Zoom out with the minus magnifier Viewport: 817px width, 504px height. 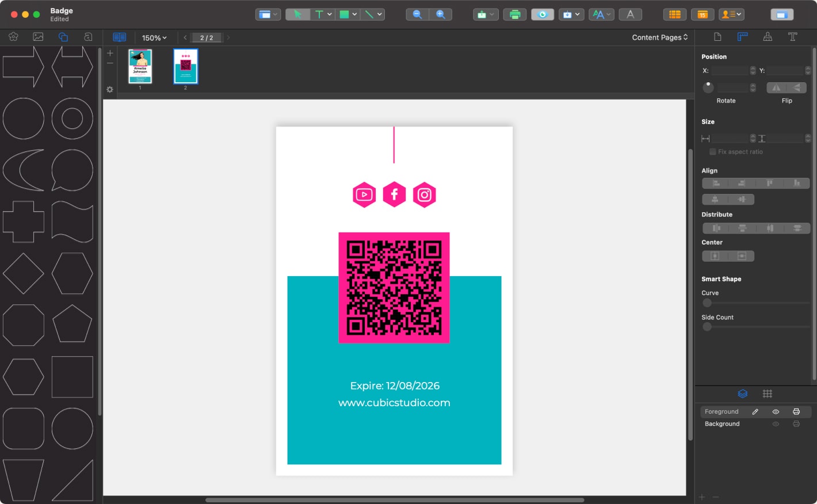coord(418,14)
